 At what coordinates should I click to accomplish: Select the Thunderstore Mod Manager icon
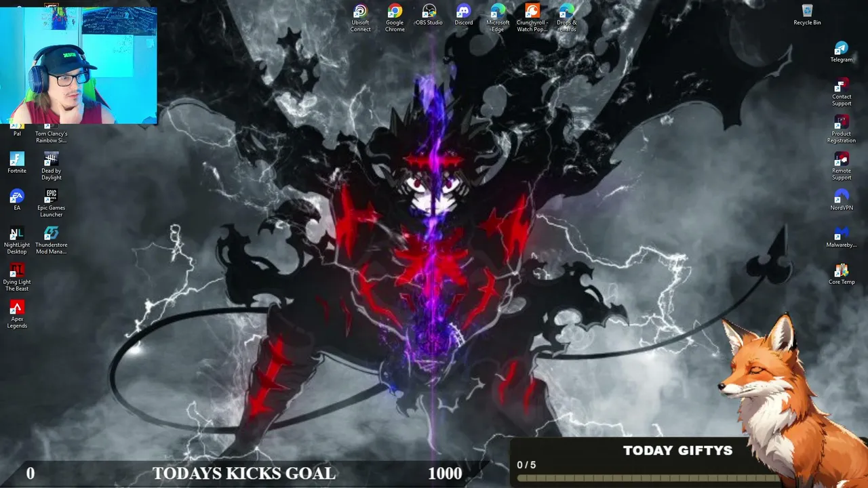pyautogui.click(x=52, y=241)
